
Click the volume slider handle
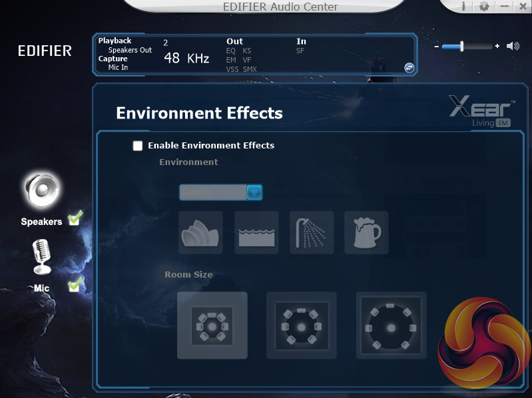point(462,46)
